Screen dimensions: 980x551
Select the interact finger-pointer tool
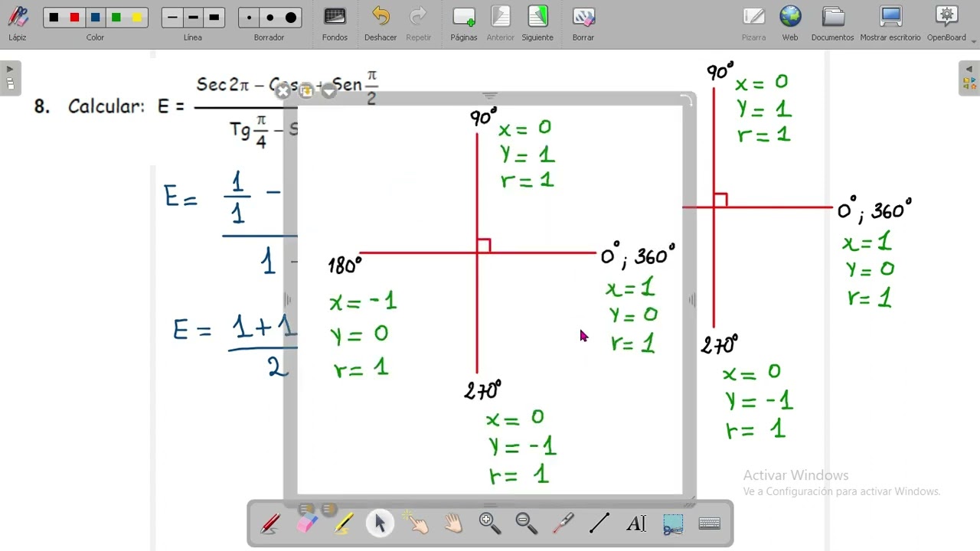[x=416, y=523]
